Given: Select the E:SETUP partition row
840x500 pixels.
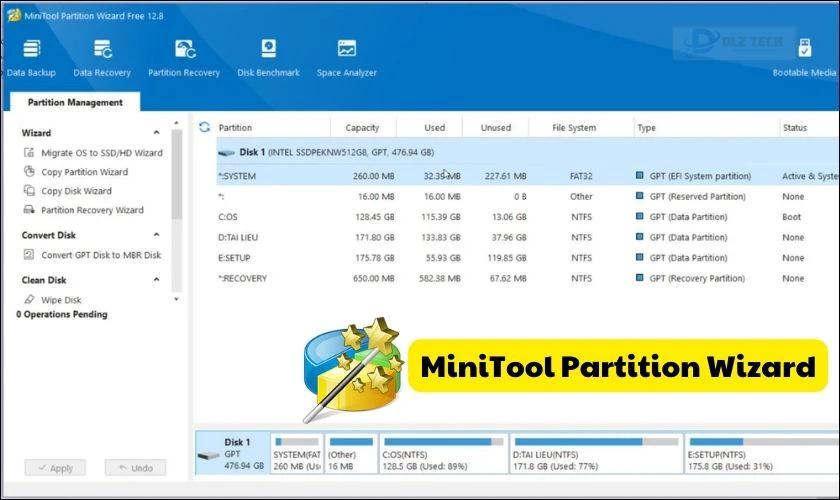Looking at the screenshot, I should tap(528, 257).
